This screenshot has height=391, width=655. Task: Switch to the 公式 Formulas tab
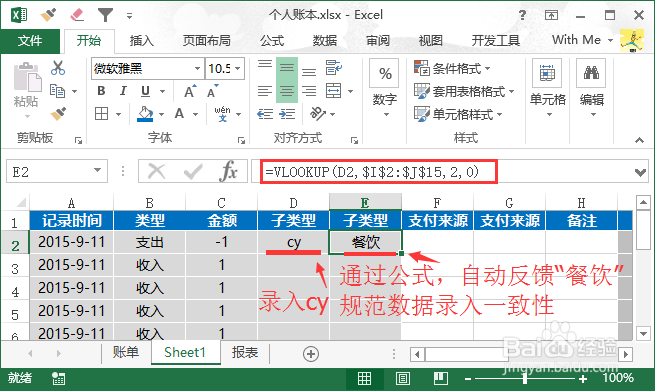click(x=272, y=41)
